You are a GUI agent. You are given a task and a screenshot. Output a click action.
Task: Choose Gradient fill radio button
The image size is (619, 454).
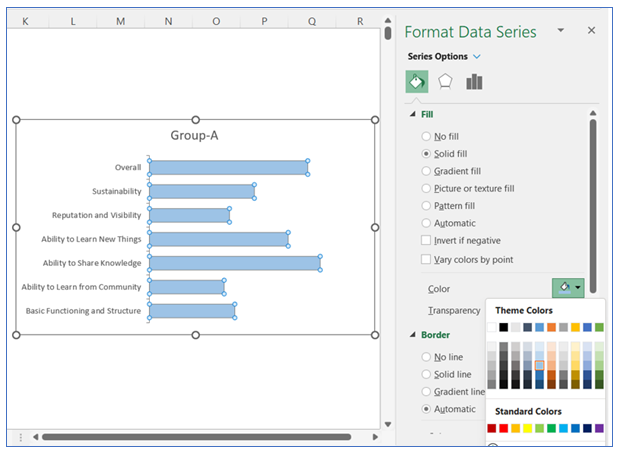(x=427, y=171)
